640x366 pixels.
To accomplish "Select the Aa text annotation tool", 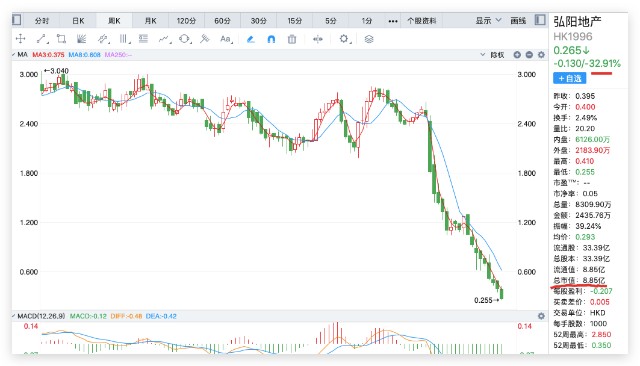I will click(226, 39).
